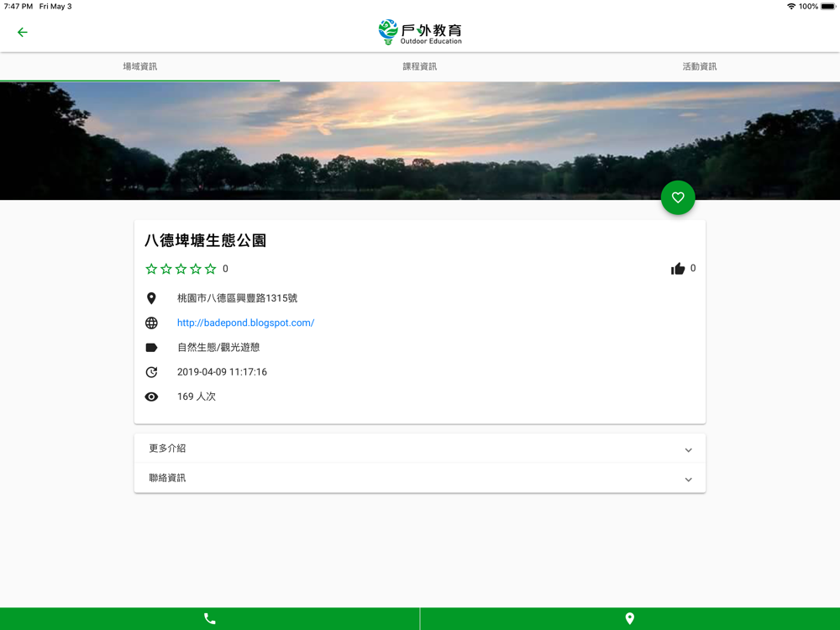Open the 活動資訊 tab
This screenshot has width=840, height=630.
tap(700, 66)
